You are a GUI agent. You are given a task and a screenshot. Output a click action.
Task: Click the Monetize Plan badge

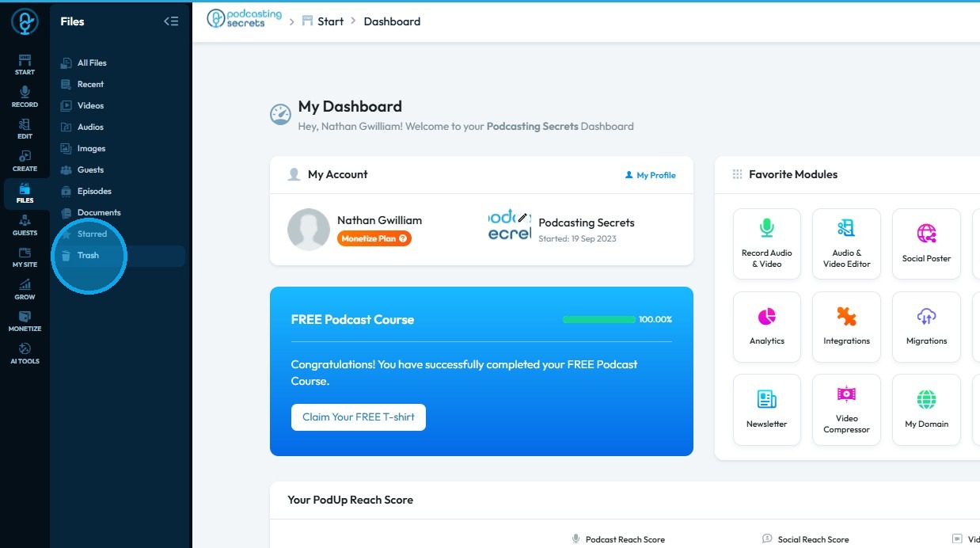point(374,238)
